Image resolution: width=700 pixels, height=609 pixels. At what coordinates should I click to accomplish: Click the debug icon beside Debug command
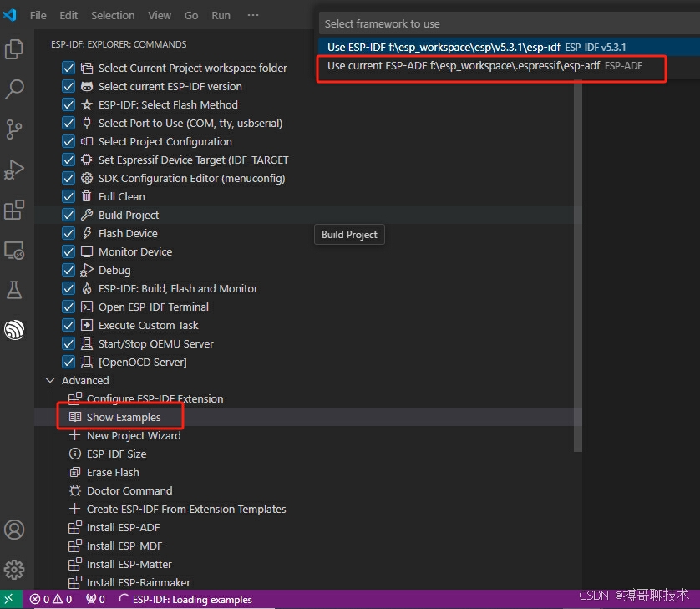[x=87, y=270]
